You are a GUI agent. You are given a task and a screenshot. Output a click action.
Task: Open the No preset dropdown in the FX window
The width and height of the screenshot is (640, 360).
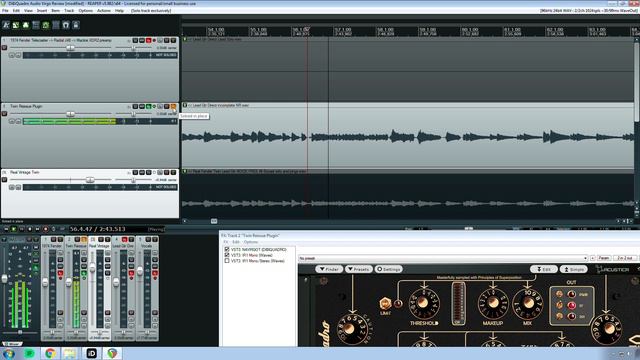click(443, 258)
